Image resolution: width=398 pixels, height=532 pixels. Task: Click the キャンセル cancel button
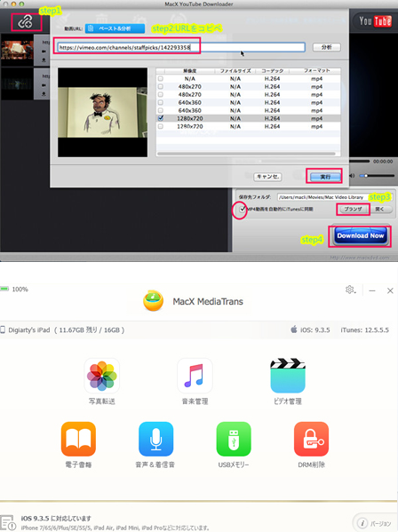click(267, 177)
